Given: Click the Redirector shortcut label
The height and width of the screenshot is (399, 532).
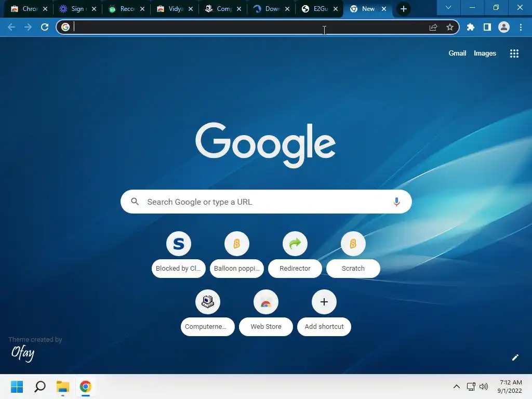Looking at the screenshot, I should click(x=295, y=269).
